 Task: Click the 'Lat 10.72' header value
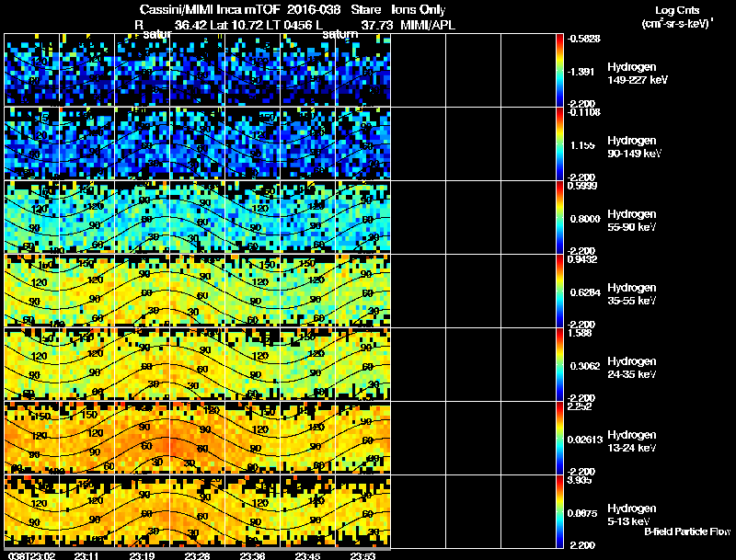click(x=236, y=25)
